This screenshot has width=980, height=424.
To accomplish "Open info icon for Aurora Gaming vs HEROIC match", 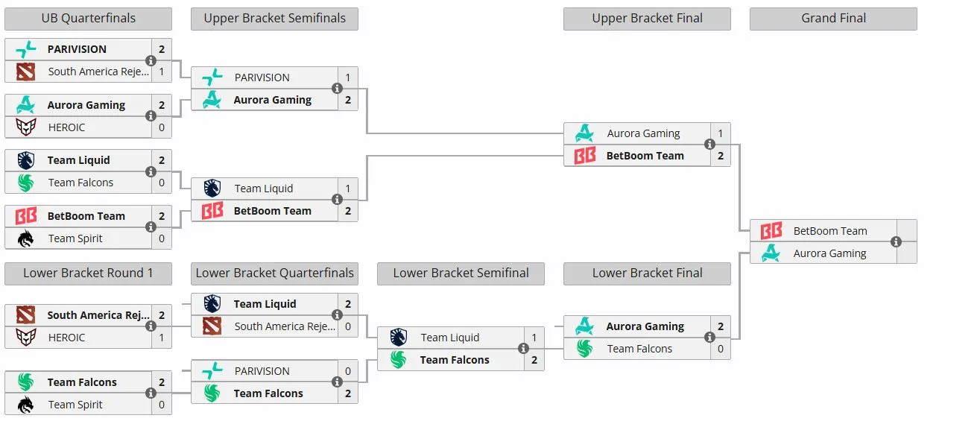I will coord(151,116).
